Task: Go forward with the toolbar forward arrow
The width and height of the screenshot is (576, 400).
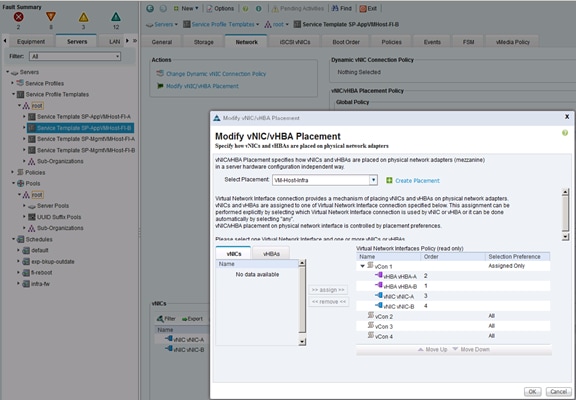Action: 163,8
